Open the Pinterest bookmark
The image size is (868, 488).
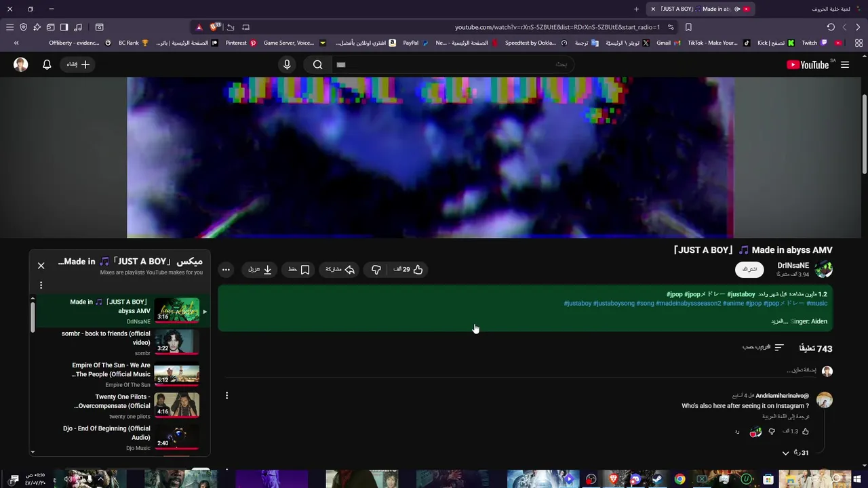coord(241,43)
